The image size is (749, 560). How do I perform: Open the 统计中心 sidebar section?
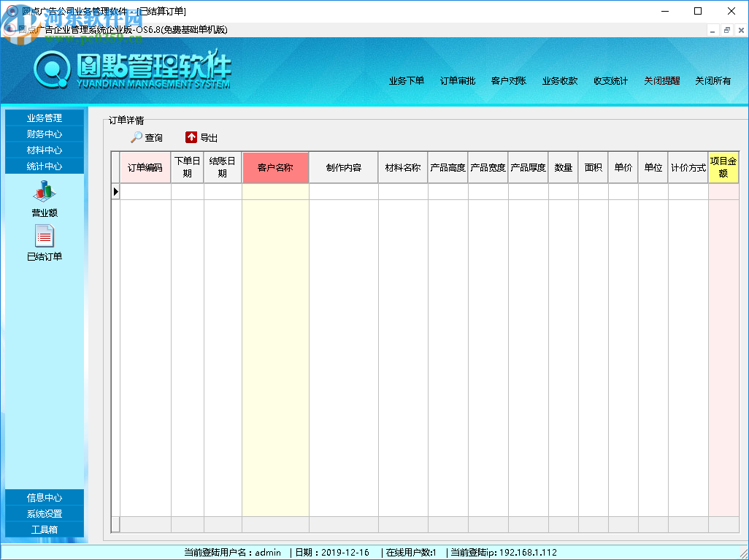coord(45,166)
